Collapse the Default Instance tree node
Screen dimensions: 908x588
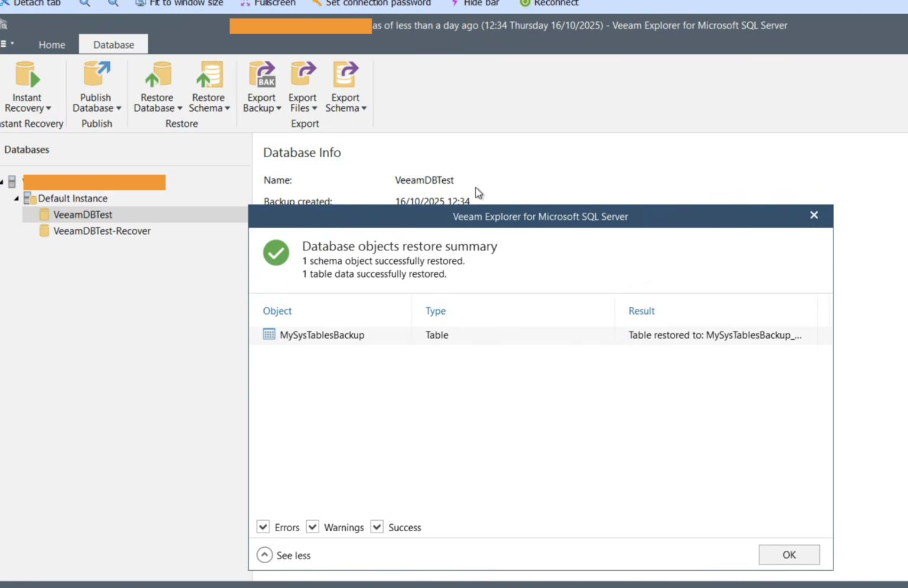click(x=17, y=199)
